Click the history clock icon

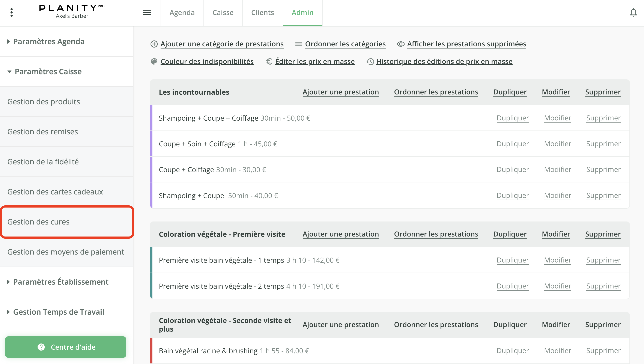coord(370,62)
